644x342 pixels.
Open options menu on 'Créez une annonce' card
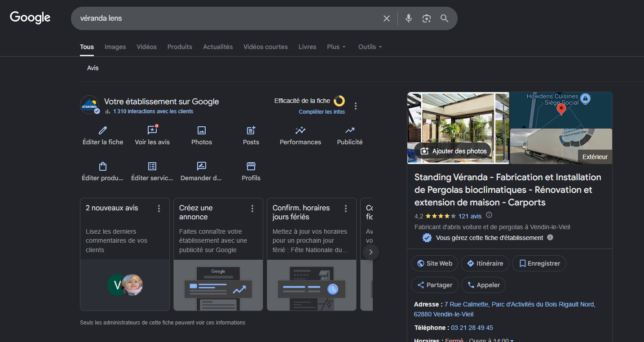tap(252, 209)
